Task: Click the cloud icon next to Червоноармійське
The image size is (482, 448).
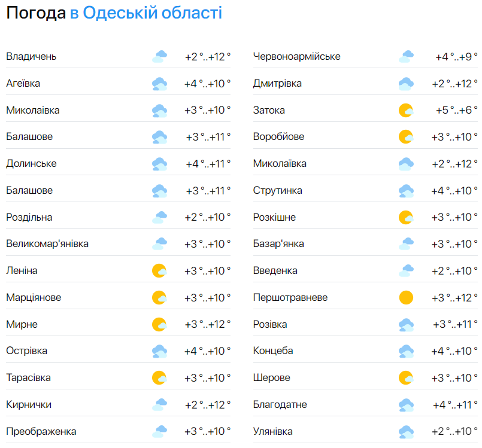Action: click(x=406, y=57)
